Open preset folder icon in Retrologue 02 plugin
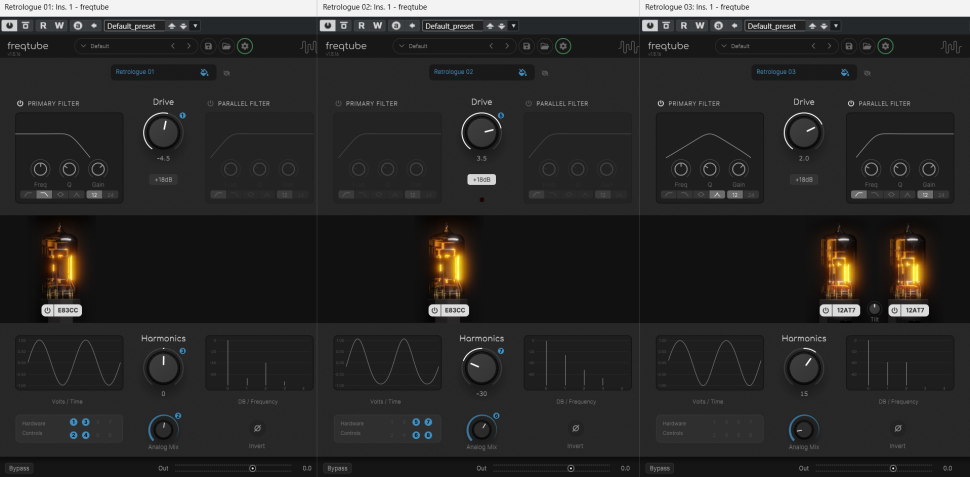The width and height of the screenshot is (970, 477). coord(545,46)
